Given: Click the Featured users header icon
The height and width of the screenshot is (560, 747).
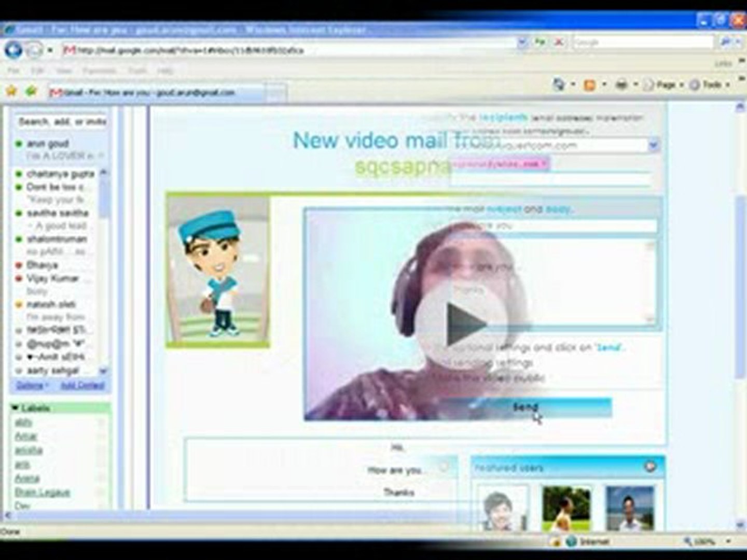Looking at the screenshot, I should click(651, 467).
